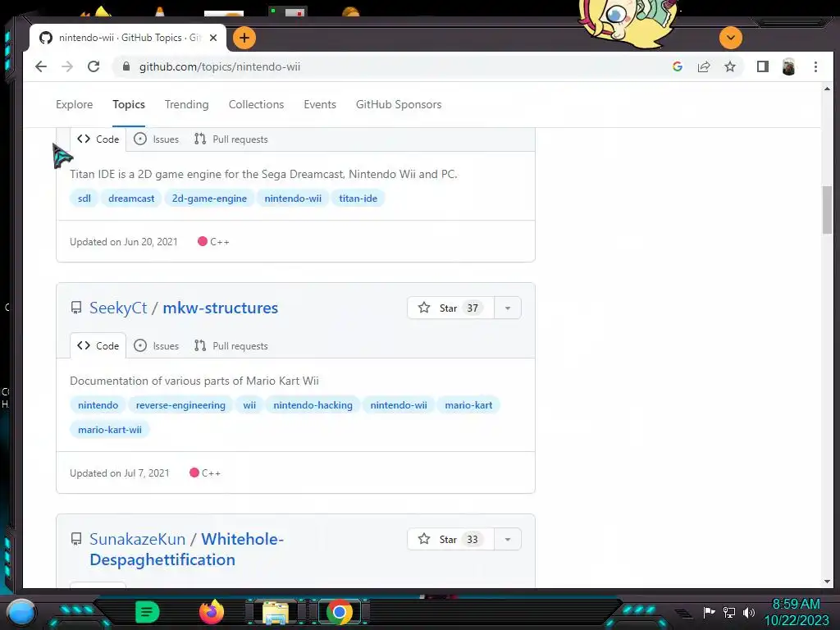Click the Action Center flag tray icon
840x630 pixels.
tap(710, 612)
